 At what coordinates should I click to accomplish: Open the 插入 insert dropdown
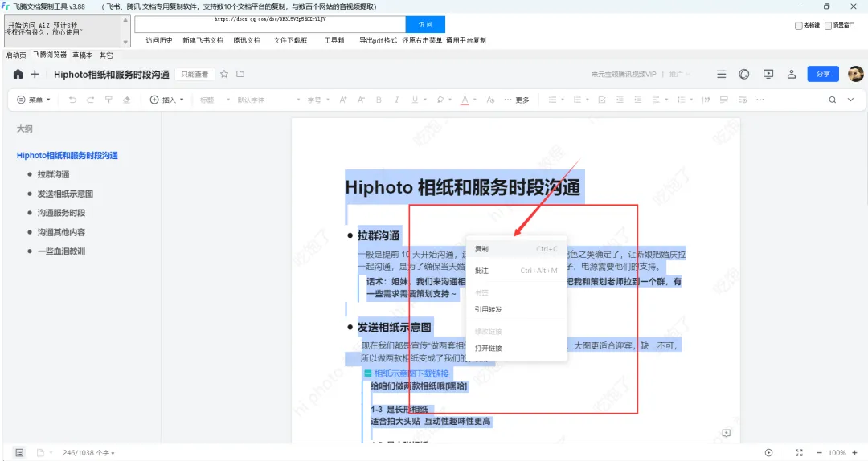(166, 100)
